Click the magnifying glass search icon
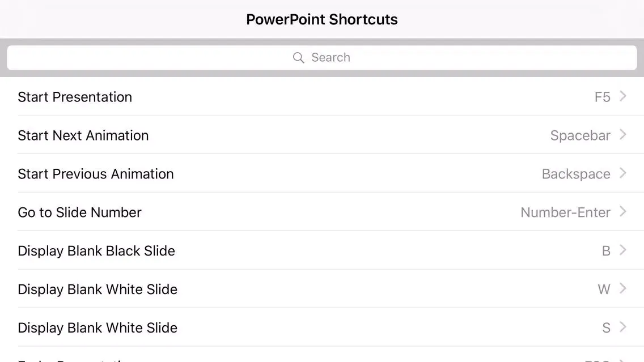The width and height of the screenshot is (644, 362). pyautogui.click(x=299, y=57)
